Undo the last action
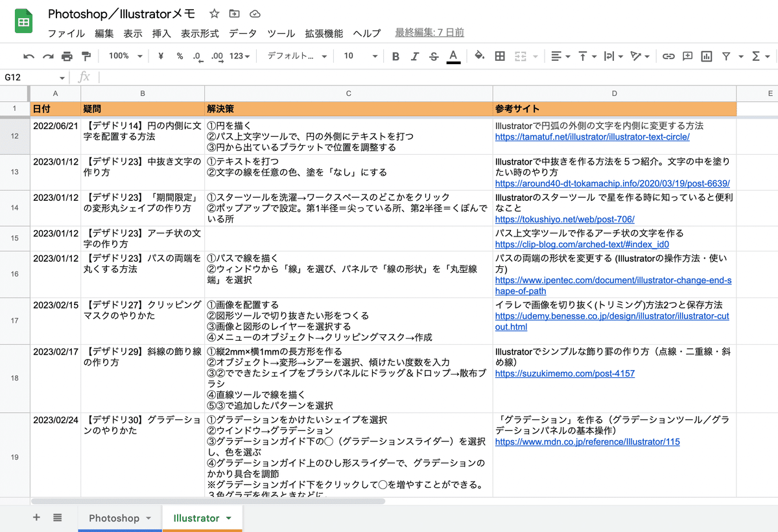The image size is (778, 532). click(x=29, y=56)
